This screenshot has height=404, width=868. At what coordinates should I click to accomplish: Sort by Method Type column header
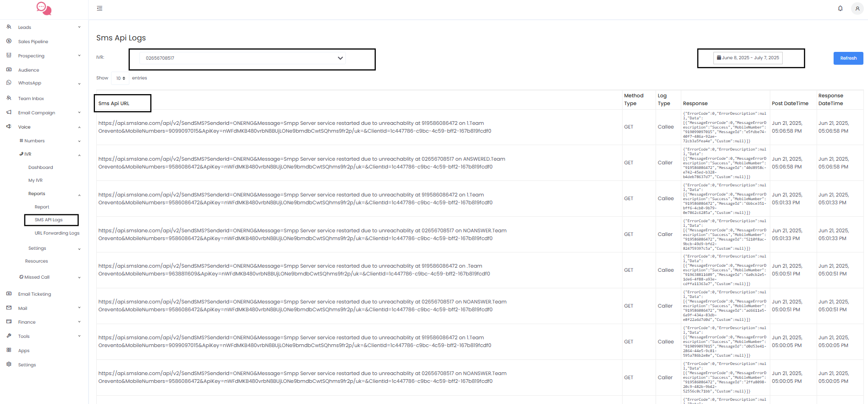[x=634, y=100]
